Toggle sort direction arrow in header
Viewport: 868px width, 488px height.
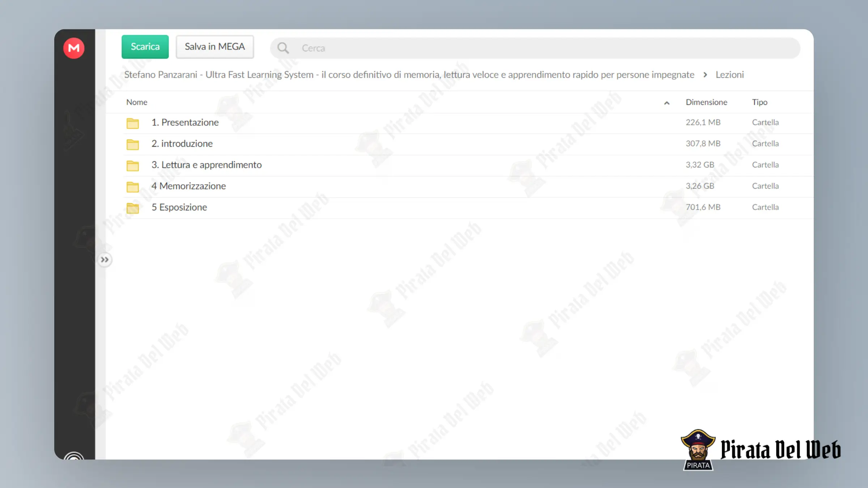tap(667, 103)
